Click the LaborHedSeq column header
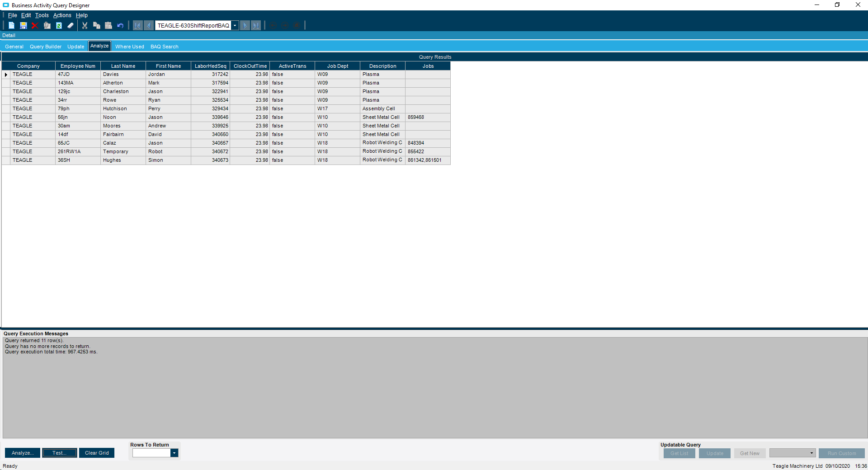 tap(211, 66)
